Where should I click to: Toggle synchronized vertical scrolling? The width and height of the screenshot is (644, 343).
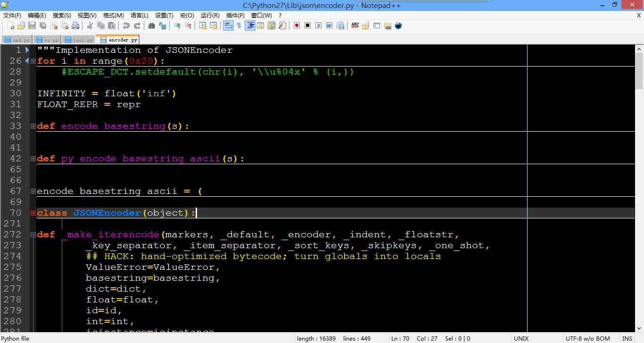[x=202, y=25]
